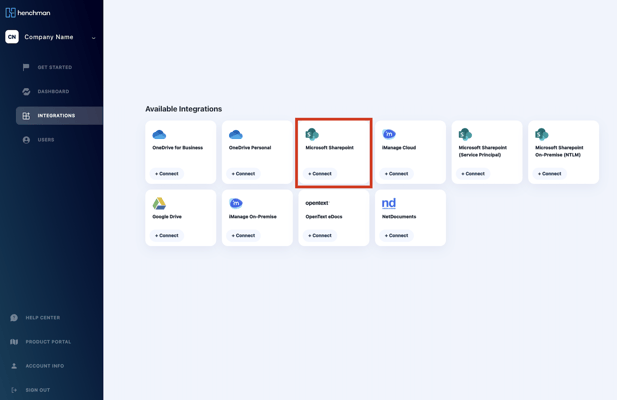Screen dimensions: 617x400
Task: Connect Microsoft Sharepoint Service Principal
Action: [x=473, y=174]
